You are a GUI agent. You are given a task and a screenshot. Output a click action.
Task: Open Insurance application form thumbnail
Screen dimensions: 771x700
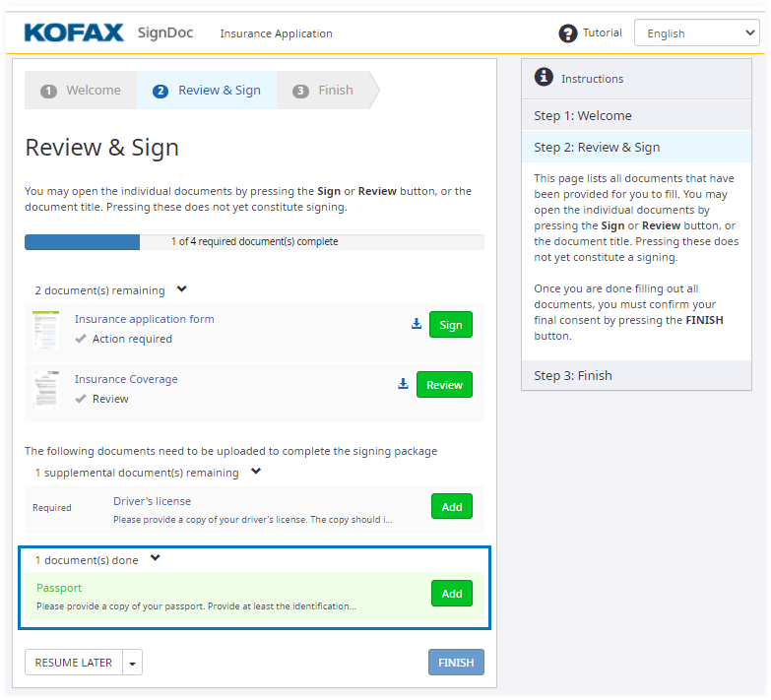coord(46,329)
